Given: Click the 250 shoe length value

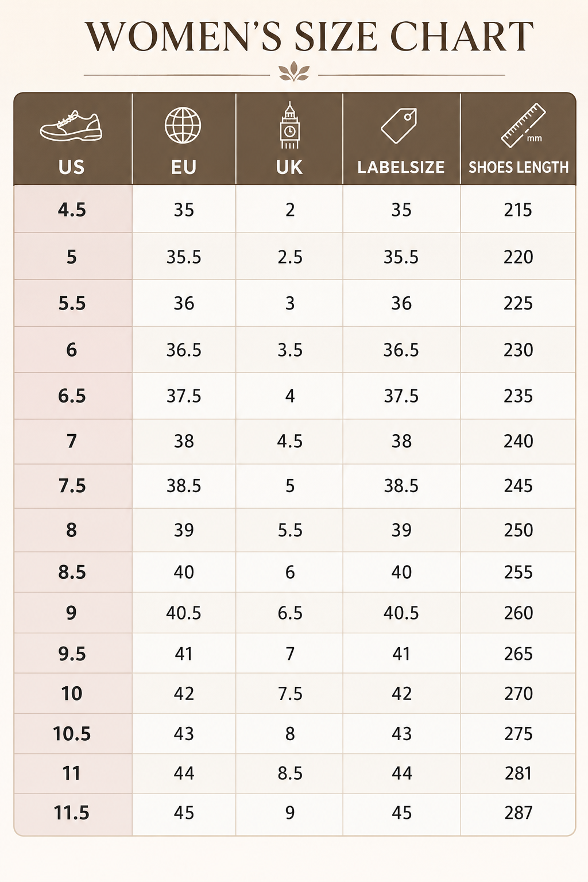Looking at the screenshot, I should tap(519, 529).
